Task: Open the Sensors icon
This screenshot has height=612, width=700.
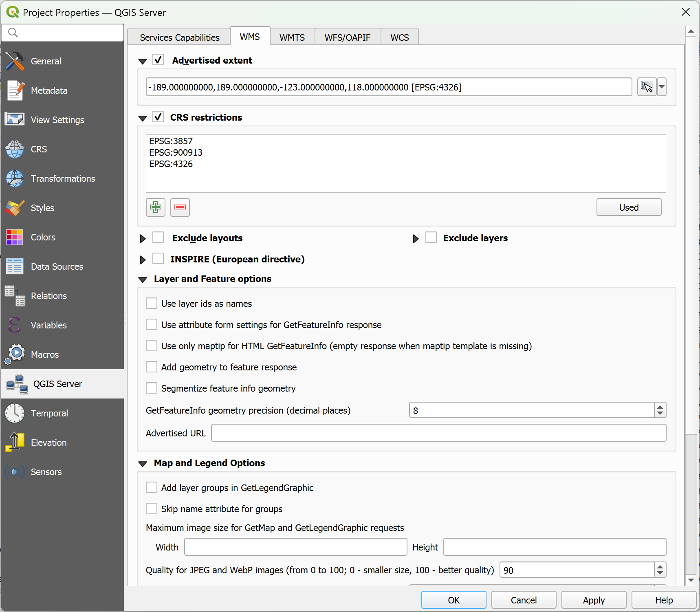Action: point(15,472)
